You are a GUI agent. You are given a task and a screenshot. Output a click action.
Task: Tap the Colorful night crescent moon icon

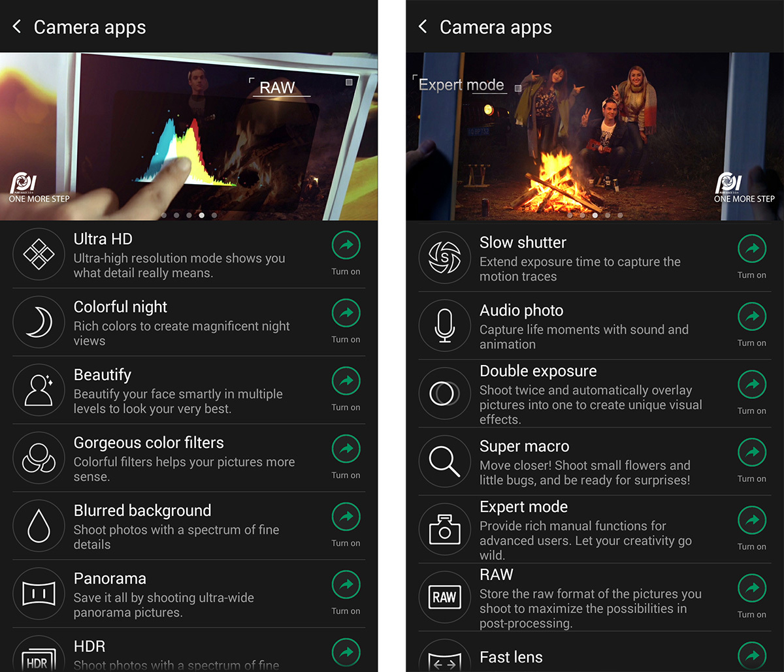point(39,322)
